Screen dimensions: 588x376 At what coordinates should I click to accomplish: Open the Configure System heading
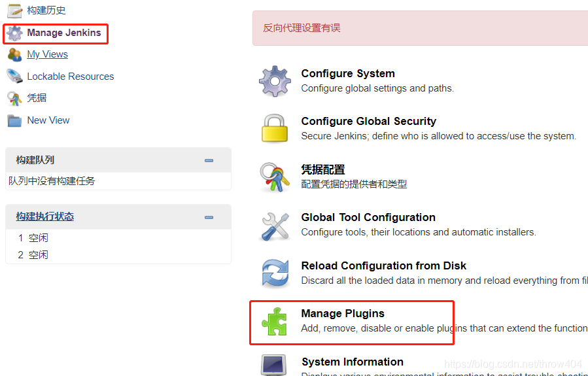(x=348, y=73)
